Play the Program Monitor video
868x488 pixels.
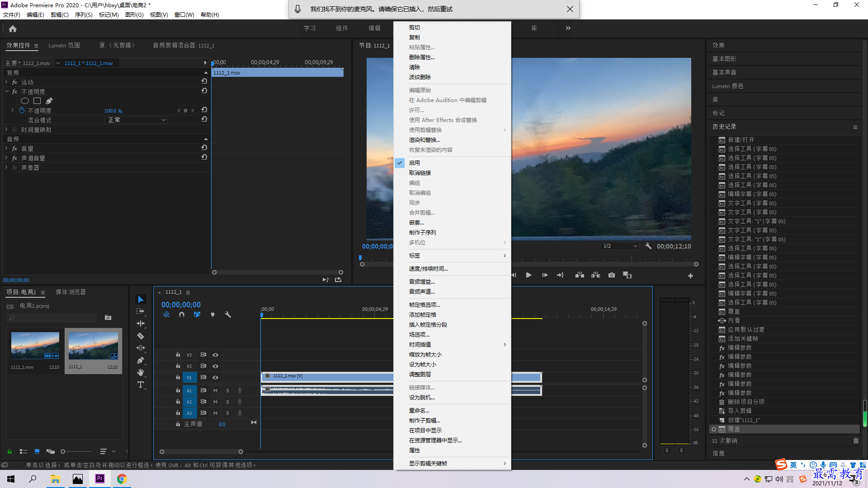coord(528,275)
